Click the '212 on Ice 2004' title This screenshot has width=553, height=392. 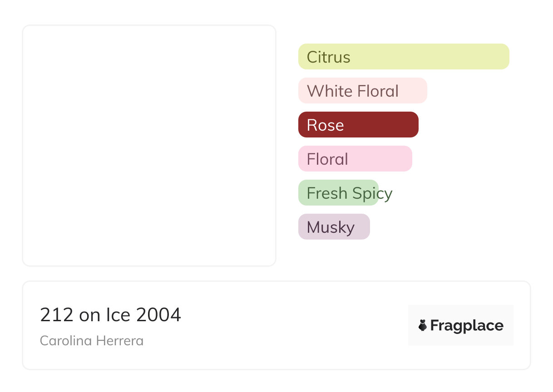point(110,315)
